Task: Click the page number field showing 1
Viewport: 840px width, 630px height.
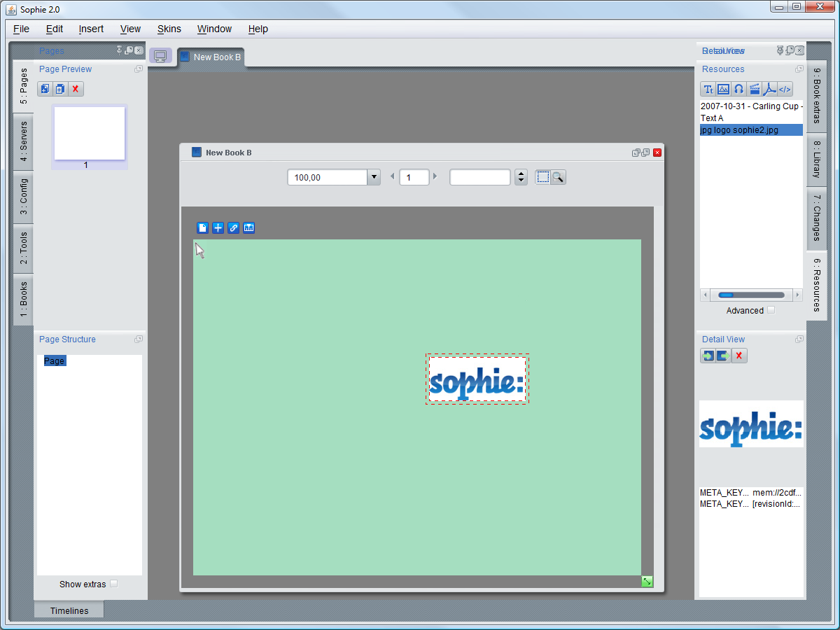Action: coord(414,178)
